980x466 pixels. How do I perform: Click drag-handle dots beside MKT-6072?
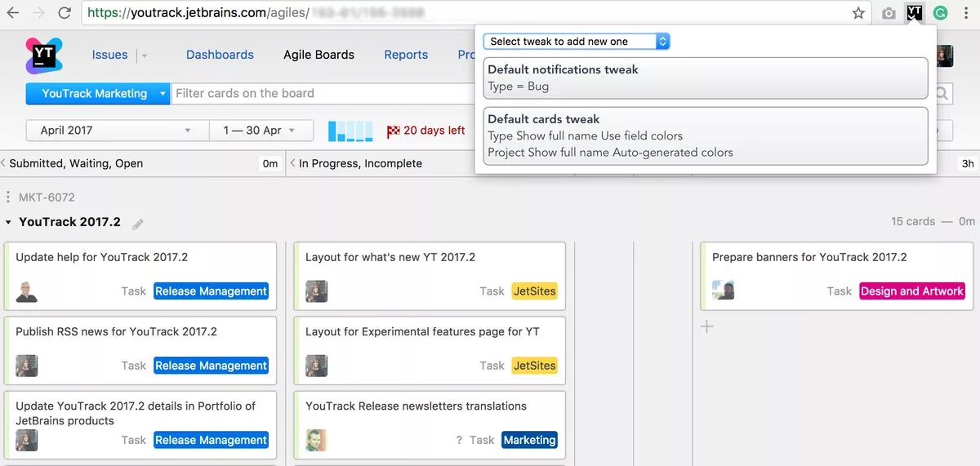[x=8, y=197]
